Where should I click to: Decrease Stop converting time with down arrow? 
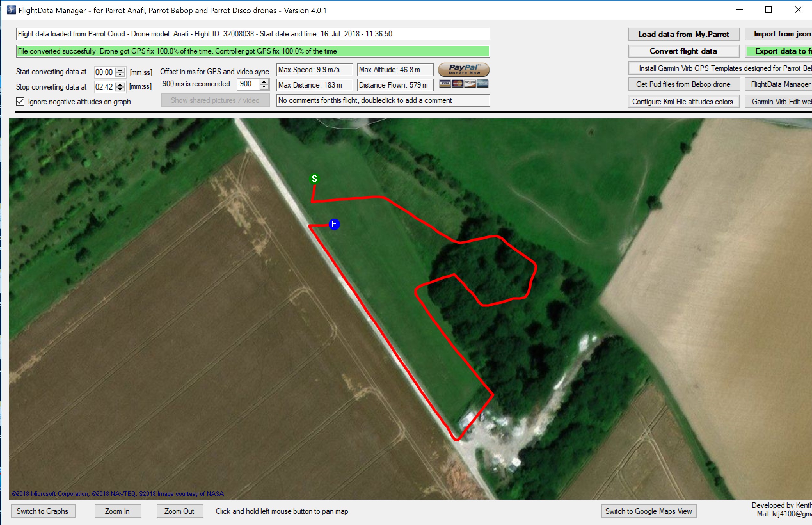(x=120, y=89)
